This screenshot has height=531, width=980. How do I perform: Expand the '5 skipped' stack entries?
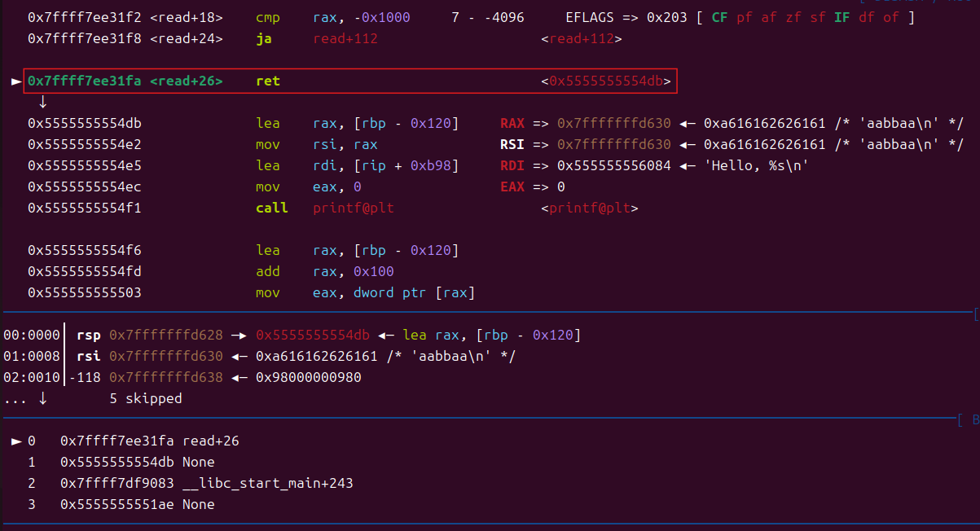pyautogui.click(x=145, y=398)
